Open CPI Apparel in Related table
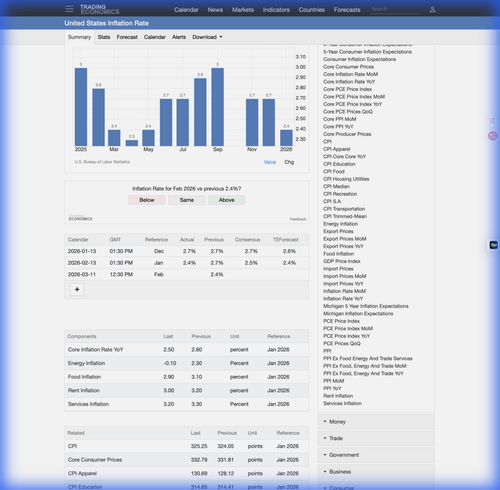Viewport: 500px width, 490px height. tap(82, 474)
